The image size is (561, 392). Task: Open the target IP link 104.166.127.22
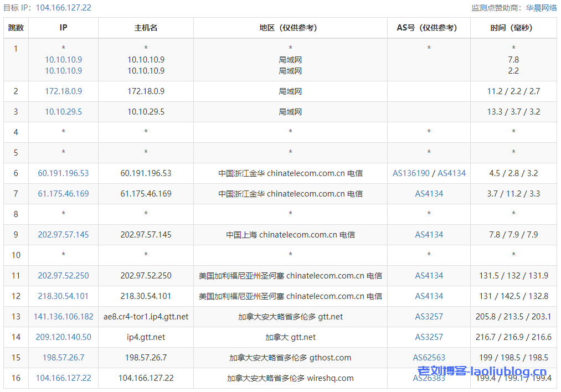point(64,8)
